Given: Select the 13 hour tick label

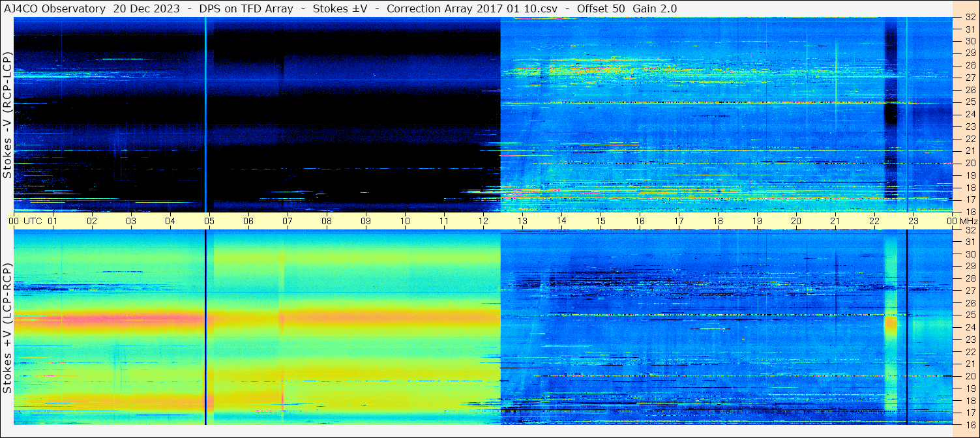Looking at the screenshot, I should click(522, 221).
